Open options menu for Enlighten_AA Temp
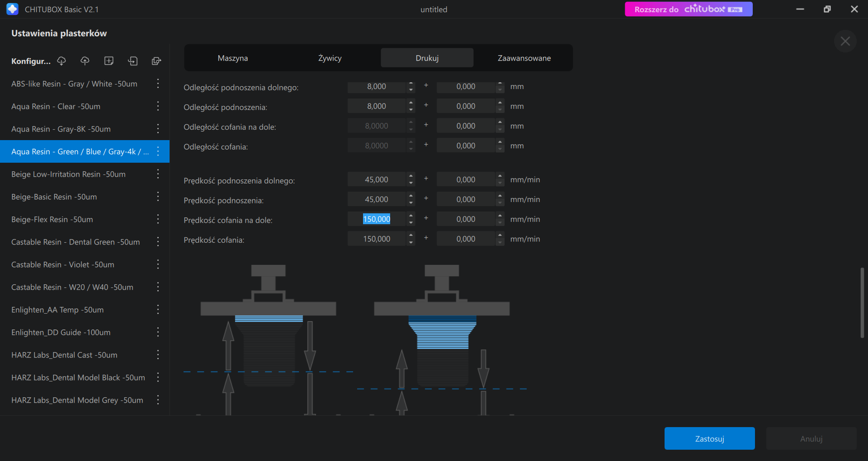Screen dimensions: 868x461 point(158,310)
